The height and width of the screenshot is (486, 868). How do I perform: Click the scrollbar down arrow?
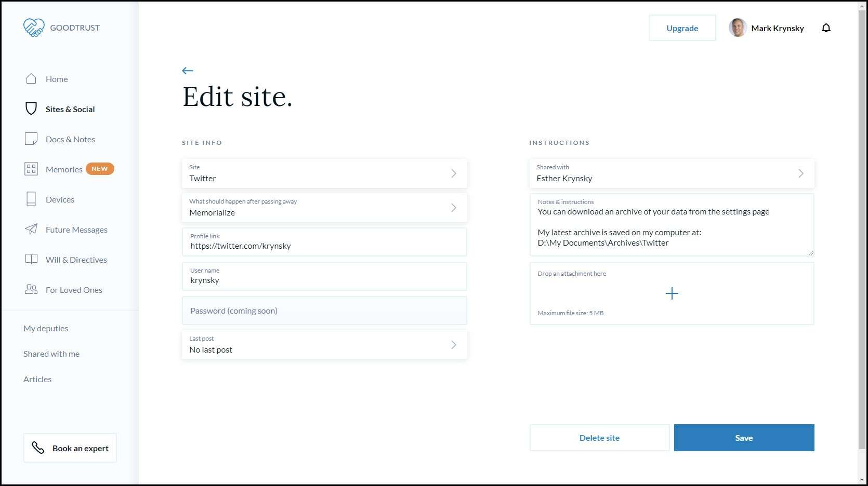click(x=862, y=480)
